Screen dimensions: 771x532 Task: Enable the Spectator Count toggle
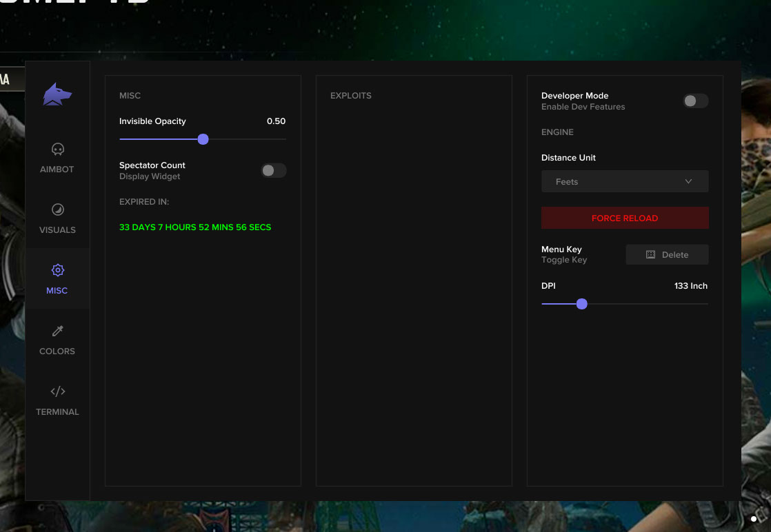pyautogui.click(x=273, y=171)
